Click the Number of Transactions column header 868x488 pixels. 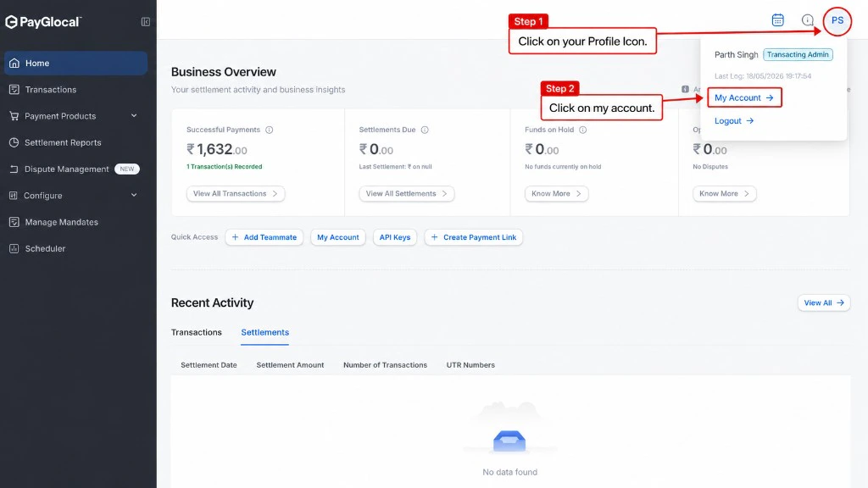[386, 365]
